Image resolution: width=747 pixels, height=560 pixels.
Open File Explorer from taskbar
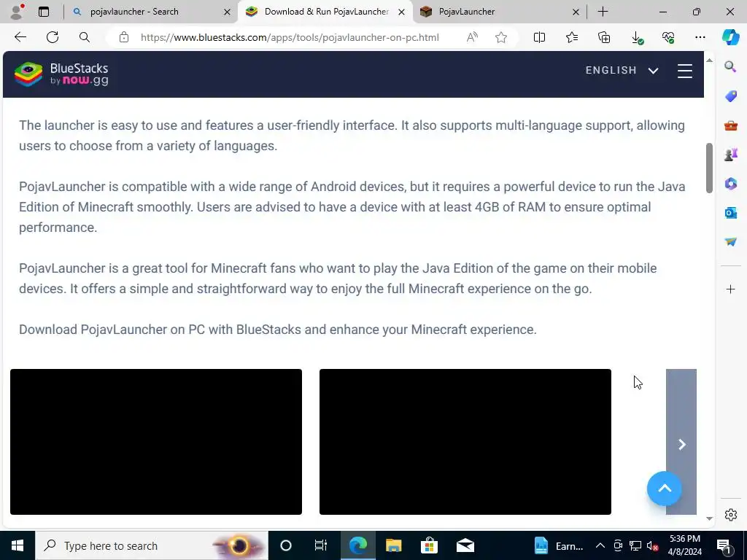pyautogui.click(x=393, y=545)
